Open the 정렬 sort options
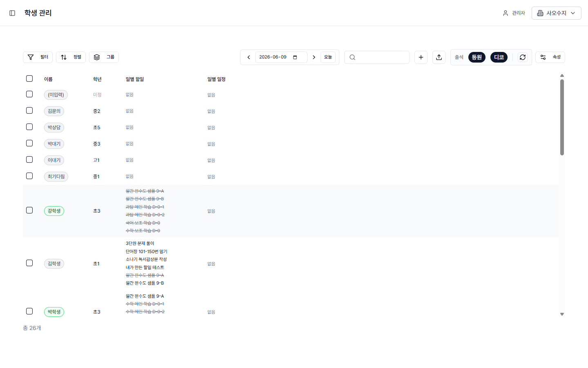The width and height of the screenshot is (588, 368). pyautogui.click(x=71, y=57)
